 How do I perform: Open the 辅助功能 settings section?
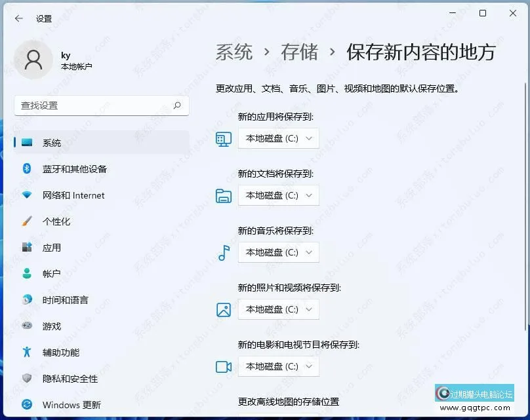click(x=60, y=353)
